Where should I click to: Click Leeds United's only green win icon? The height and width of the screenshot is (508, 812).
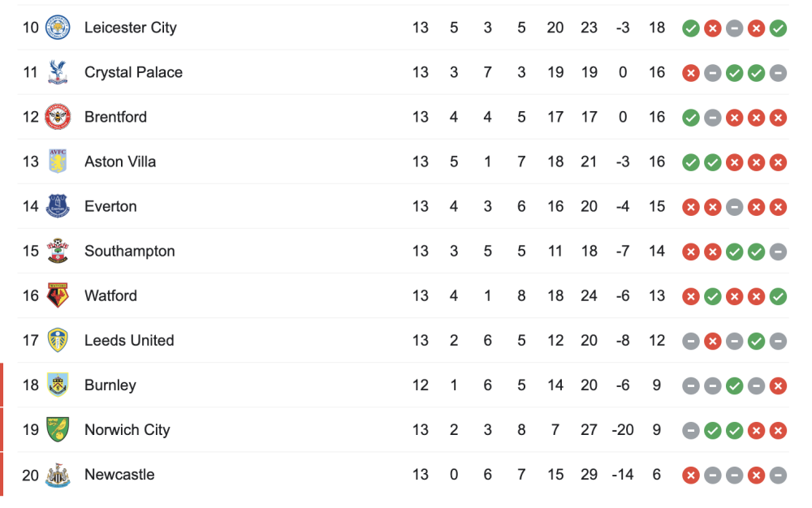coord(756,342)
